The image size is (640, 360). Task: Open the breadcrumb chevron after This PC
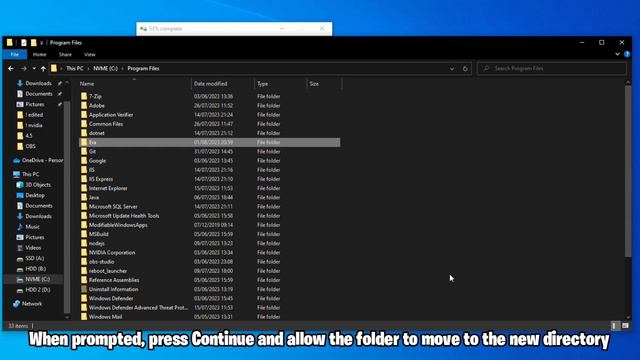[88, 69]
